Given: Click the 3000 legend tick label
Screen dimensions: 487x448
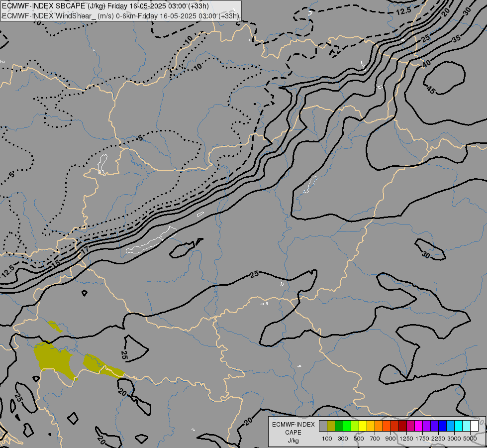Looking at the screenshot, I should click(454, 439).
